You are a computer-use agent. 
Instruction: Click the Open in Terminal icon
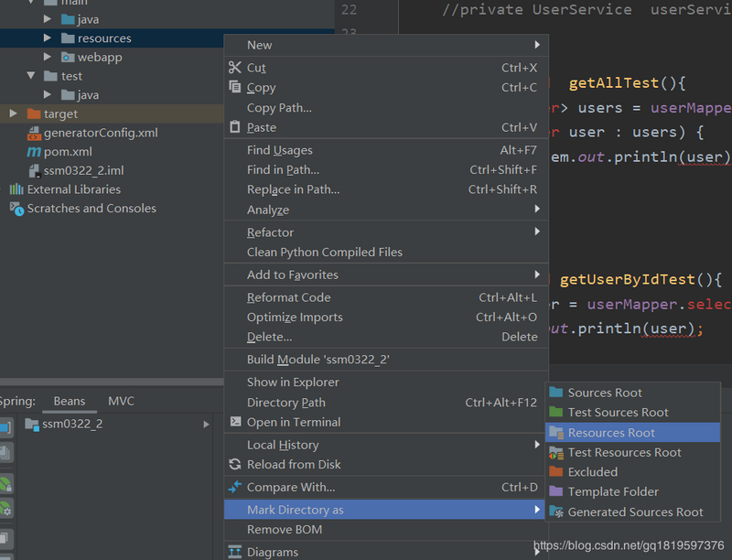pos(235,423)
